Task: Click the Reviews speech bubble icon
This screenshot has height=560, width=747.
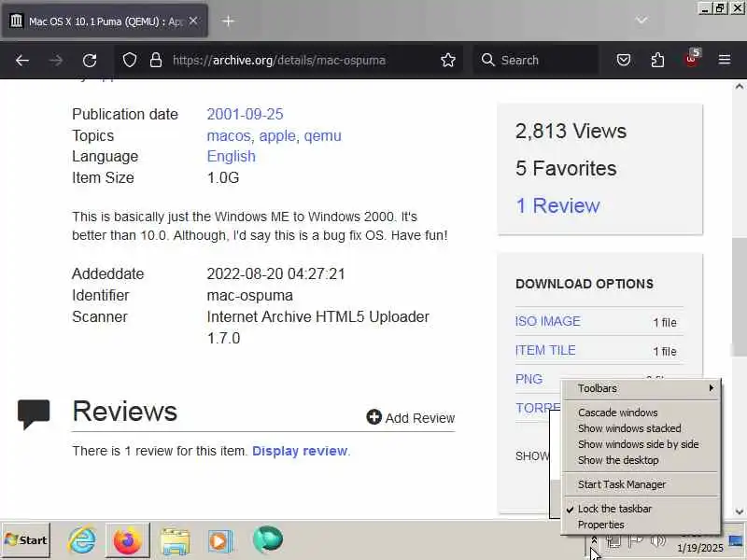Action: pos(34,414)
